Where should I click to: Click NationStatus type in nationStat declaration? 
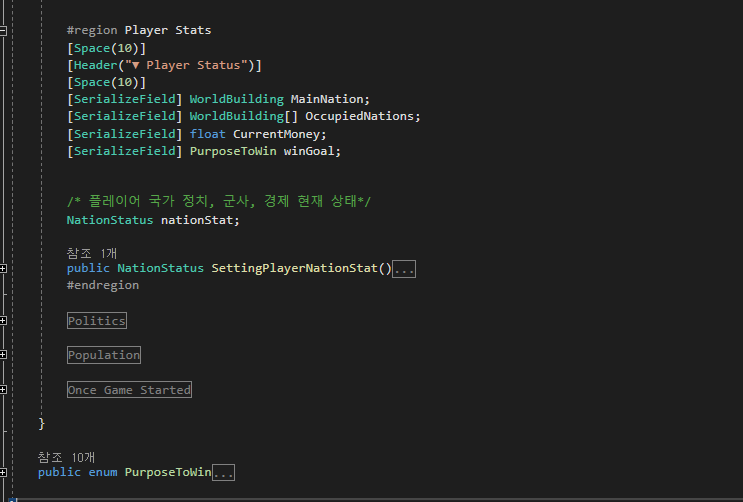pyautogui.click(x=110, y=220)
